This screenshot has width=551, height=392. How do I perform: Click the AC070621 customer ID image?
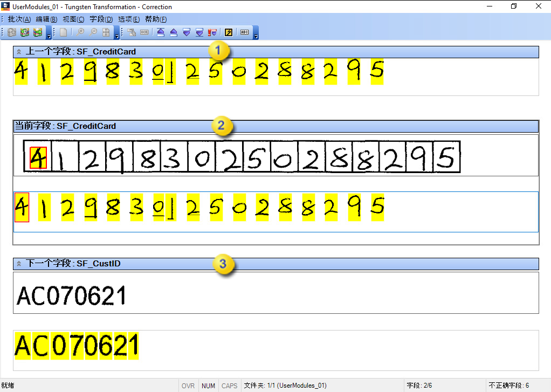coord(72,296)
